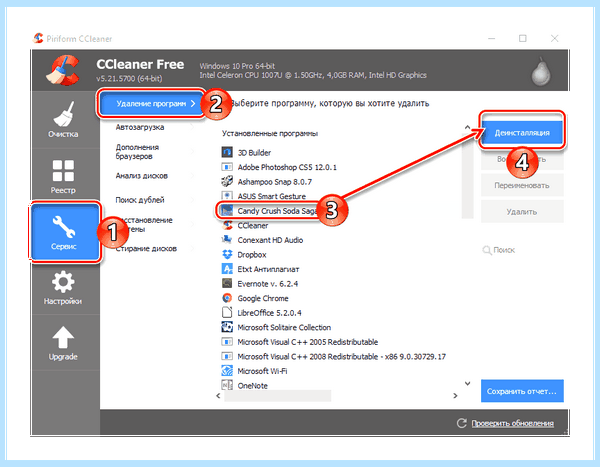Open the Поиск дублей tab
Screen dimensions: 600x467
tap(140, 200)
